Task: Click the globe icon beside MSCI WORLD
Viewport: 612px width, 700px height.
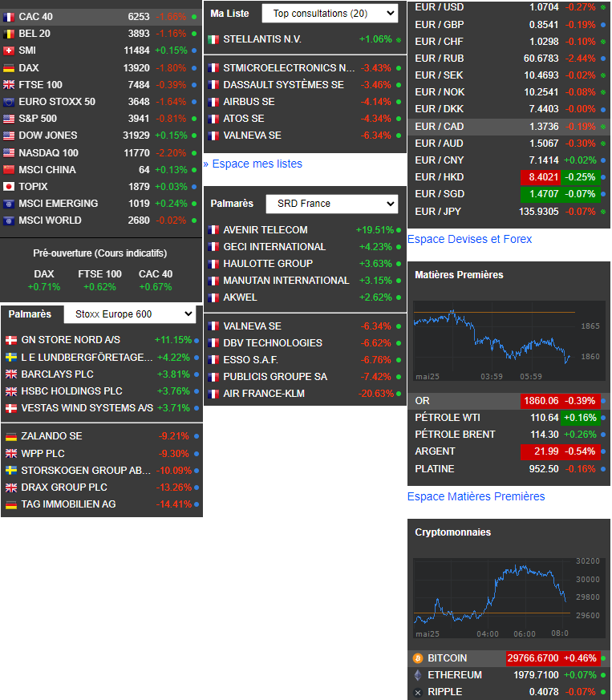Action: (9, 221)
